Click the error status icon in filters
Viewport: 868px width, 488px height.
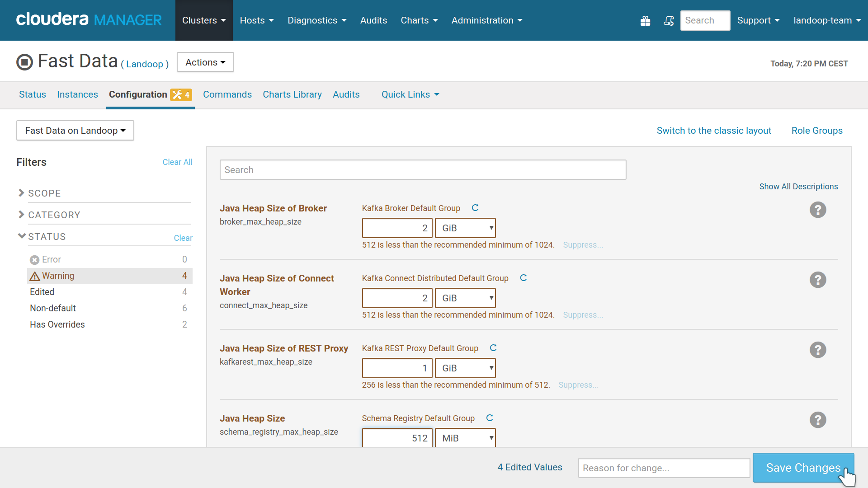34,258
